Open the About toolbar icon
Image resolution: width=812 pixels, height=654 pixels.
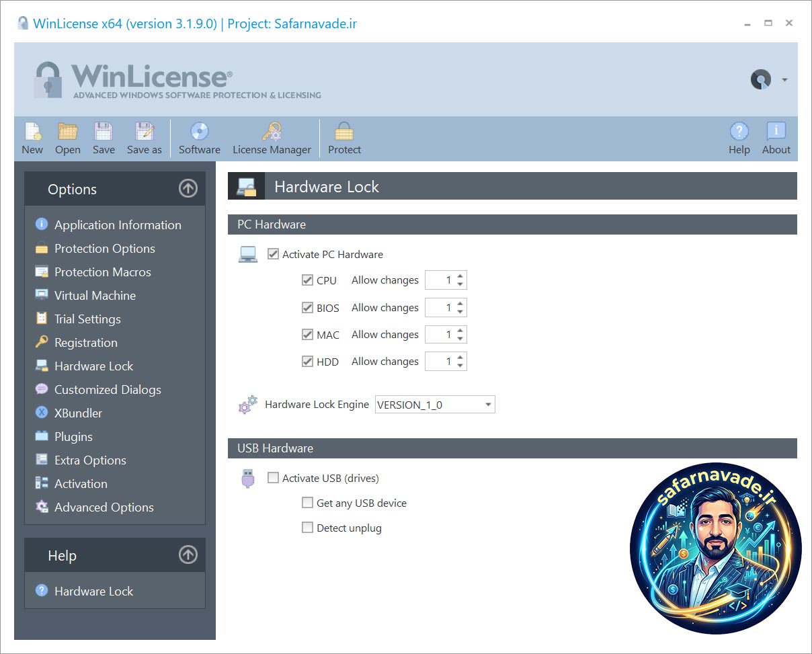pos(776,131)
